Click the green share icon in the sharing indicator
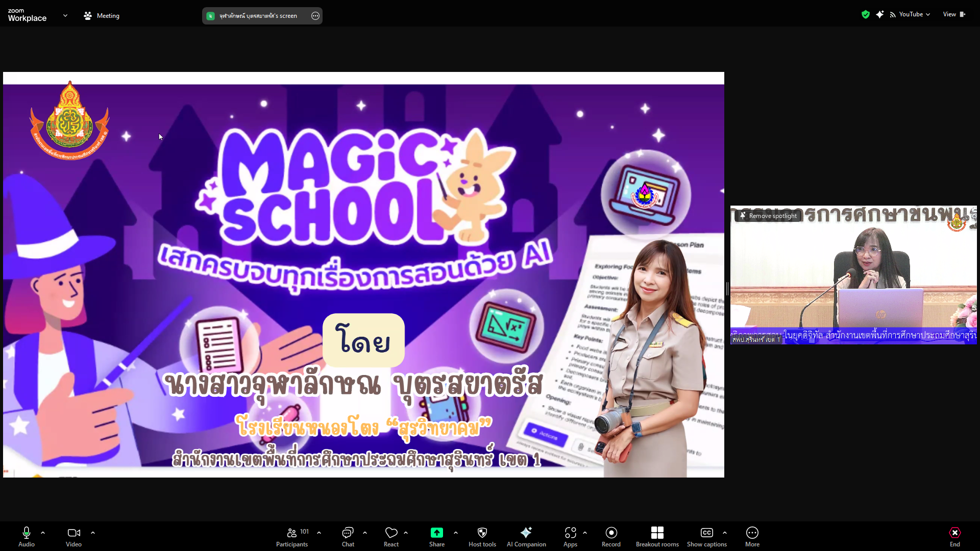This screenshot has height=551, width=980. click(210, 16)
